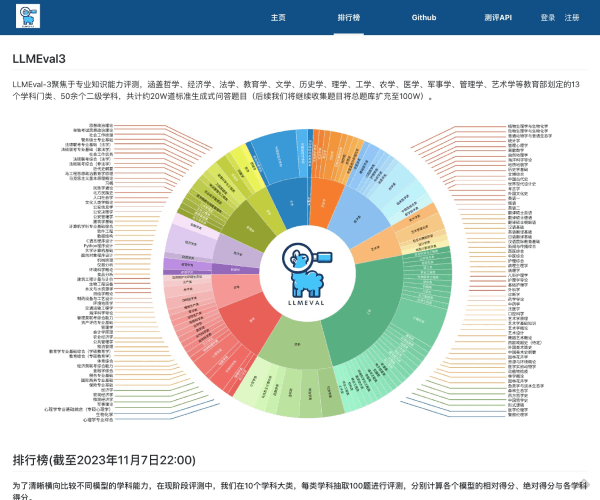Click the 登录 login link
The image size is (600, 500).
point(548,18)
